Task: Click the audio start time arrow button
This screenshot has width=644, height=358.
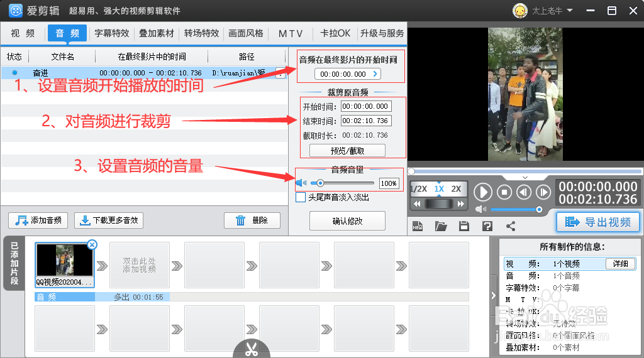Action: point(375,74)
